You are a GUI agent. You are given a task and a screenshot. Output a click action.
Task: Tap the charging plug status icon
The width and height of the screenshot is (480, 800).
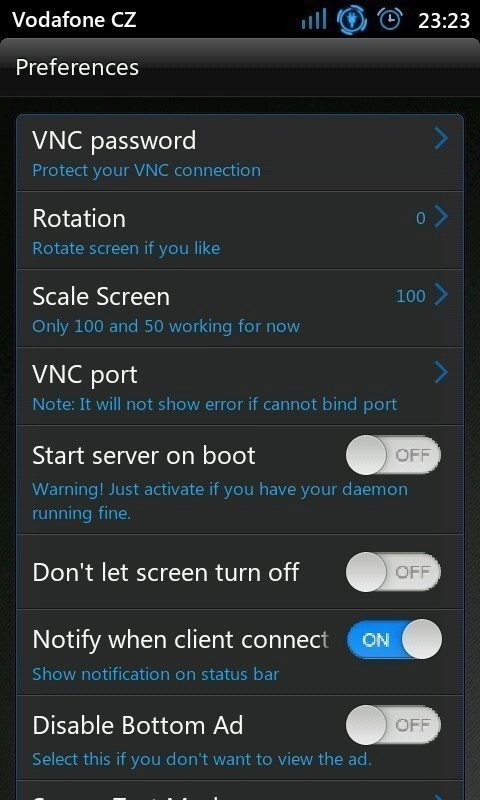tap(352, 20)
